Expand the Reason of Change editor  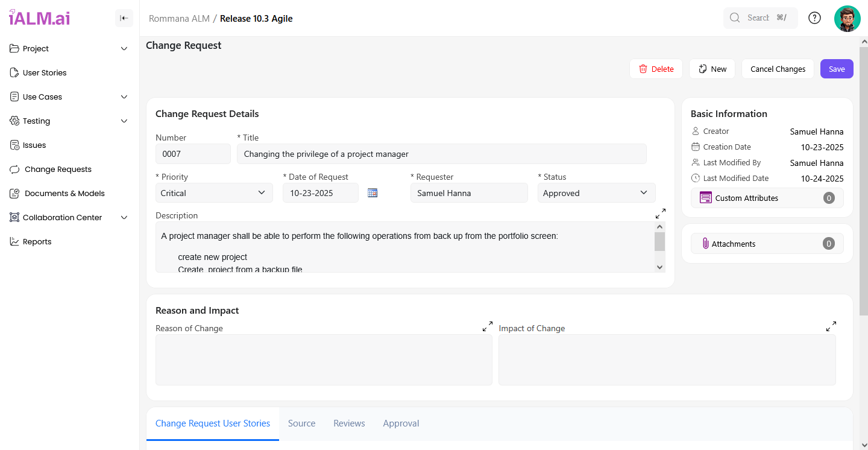487,326
